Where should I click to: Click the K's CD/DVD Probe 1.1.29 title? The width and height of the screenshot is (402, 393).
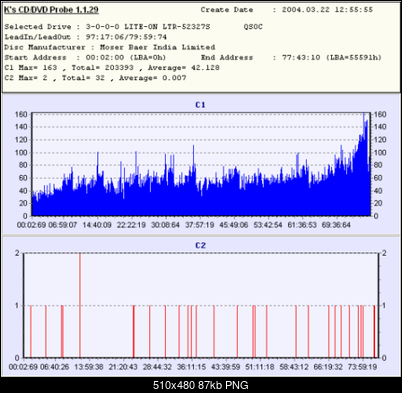51,10
